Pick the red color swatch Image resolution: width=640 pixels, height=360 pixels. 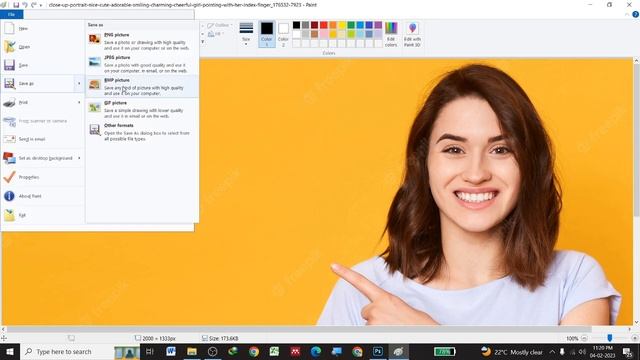324,25
